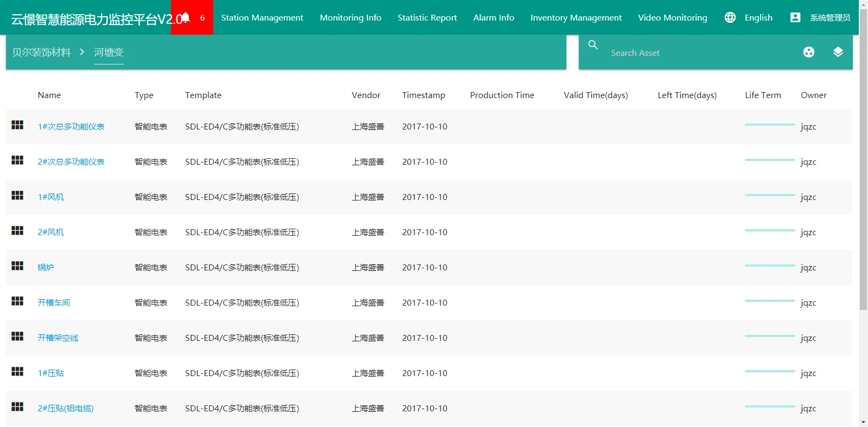Click the Left Time(days) column header
The width and height of the screenshot is (868, 427).
click(x=687, y=95)
